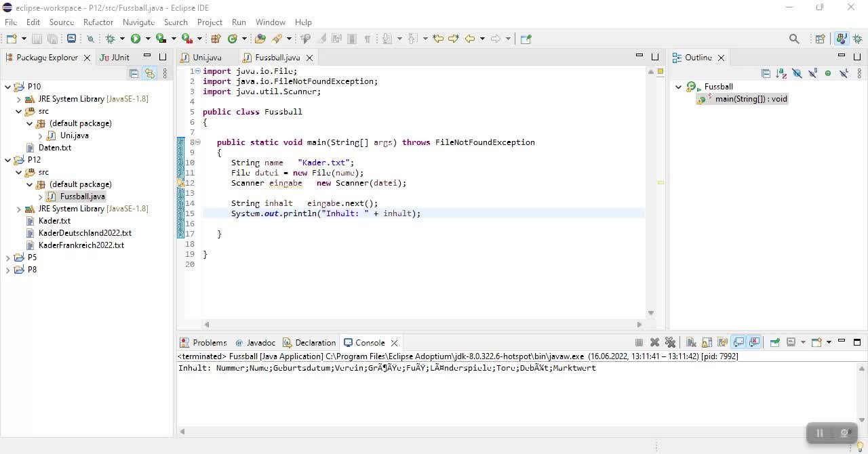Click the Open Type icon
Screen dimensions: 868x454
pyautogui.click(x=260, y=39)
